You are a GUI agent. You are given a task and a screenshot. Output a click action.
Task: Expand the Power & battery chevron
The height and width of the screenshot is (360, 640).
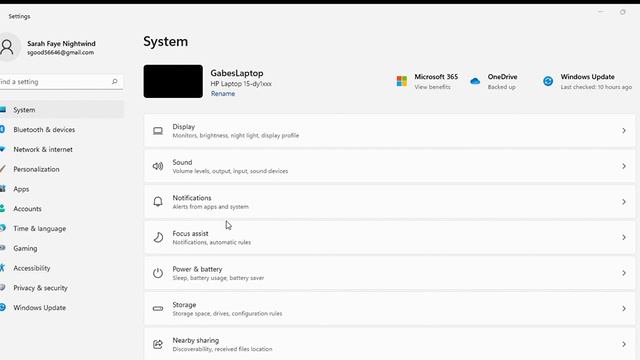point(624,273)
